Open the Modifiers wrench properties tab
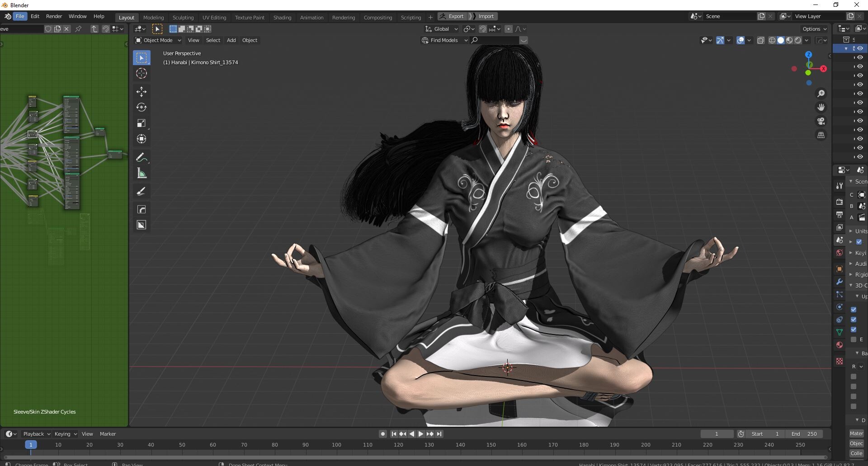Screen dimensions: 868x466 click(x=840, y=282)
